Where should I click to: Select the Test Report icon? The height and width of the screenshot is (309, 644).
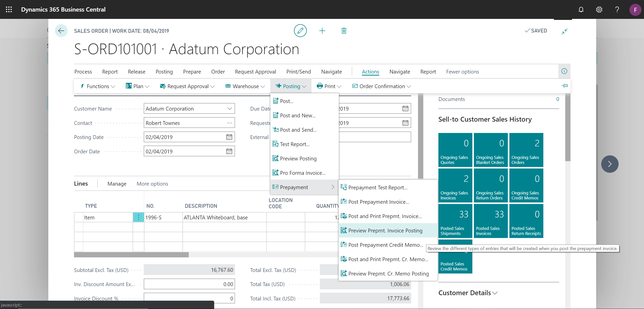[x=275, y=144]
